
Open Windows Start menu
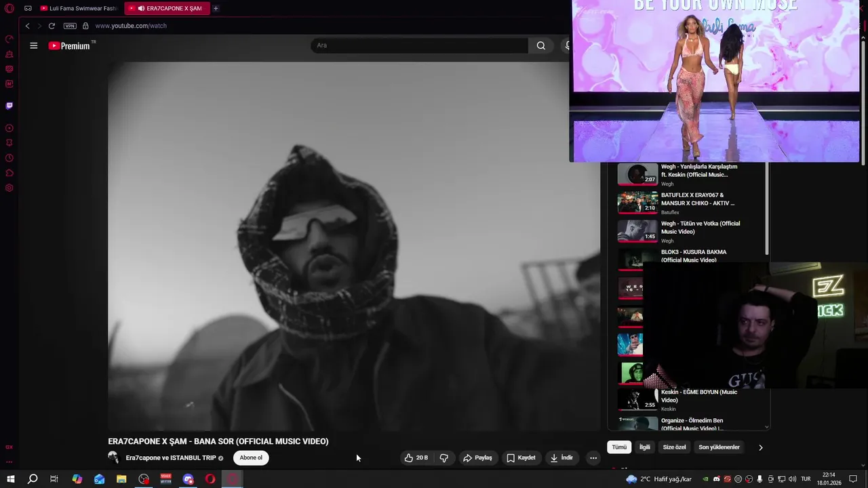click(10, 479)
